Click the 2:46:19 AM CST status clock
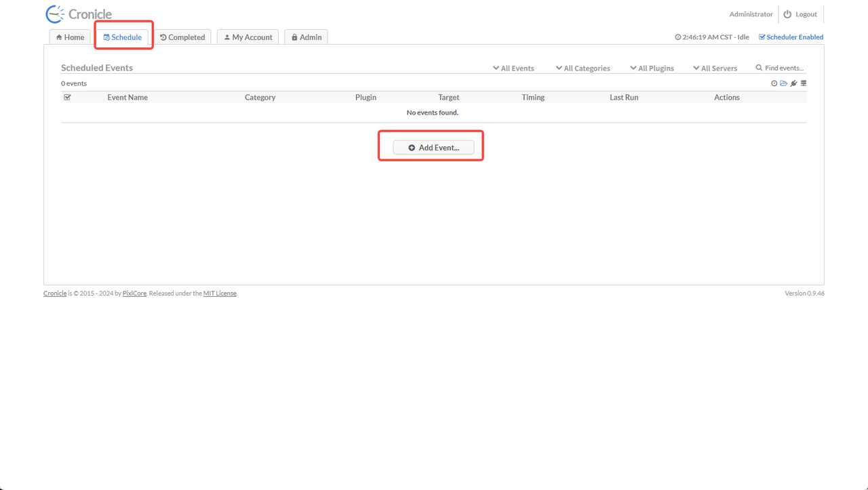This screenshot has width=868, height=490. (x=712, y=37)
